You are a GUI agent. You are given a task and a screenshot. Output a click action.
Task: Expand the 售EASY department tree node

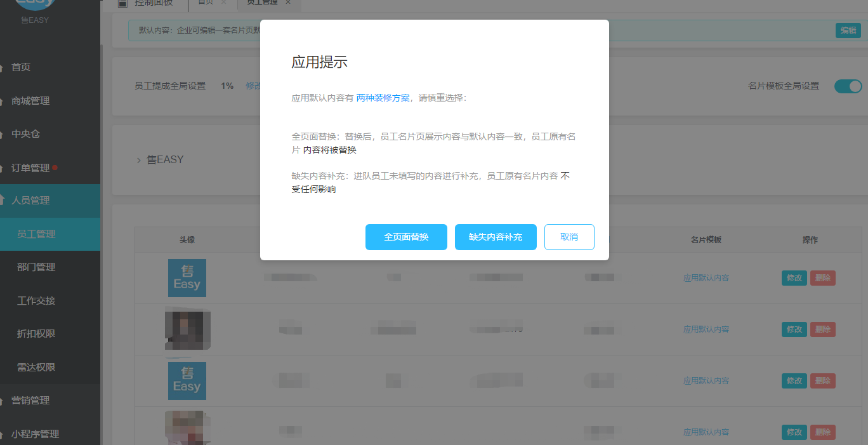pyautogui.click(x=139, y=160)
